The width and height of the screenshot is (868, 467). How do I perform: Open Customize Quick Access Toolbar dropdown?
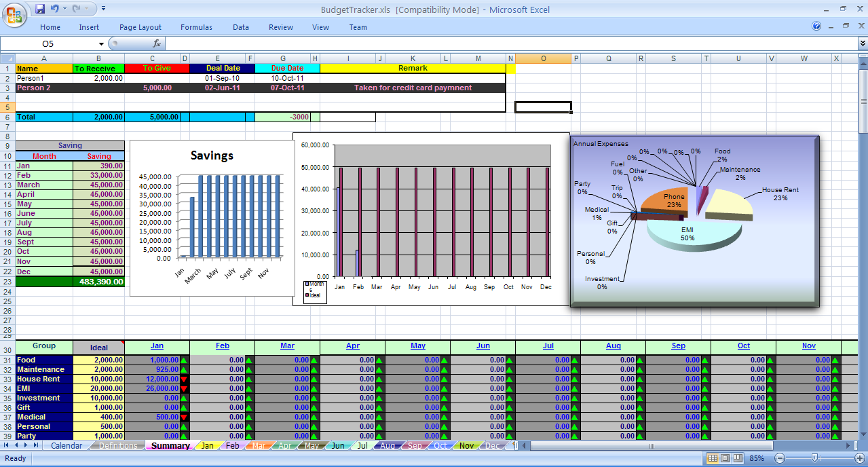pos(103,9)
